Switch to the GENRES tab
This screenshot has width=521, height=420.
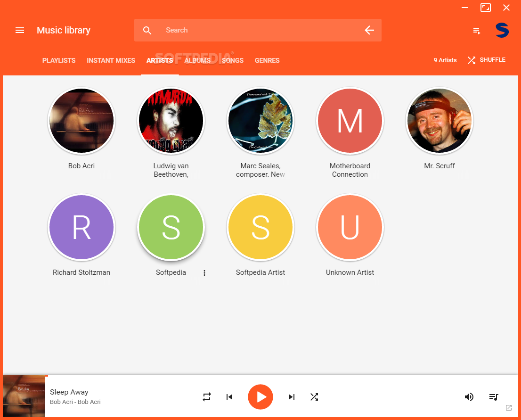tap(267, 60)
